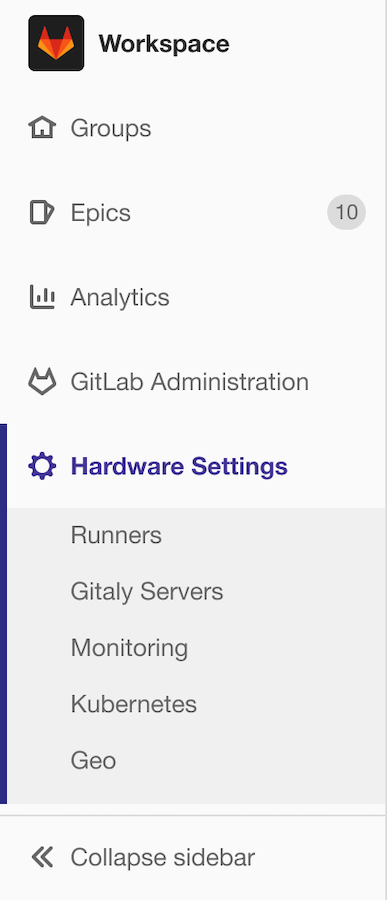The height and width of the screenshot is (900, 387).
Task: Open the Groups menu label
Action: pyautogui.click(x=111, y=128)
